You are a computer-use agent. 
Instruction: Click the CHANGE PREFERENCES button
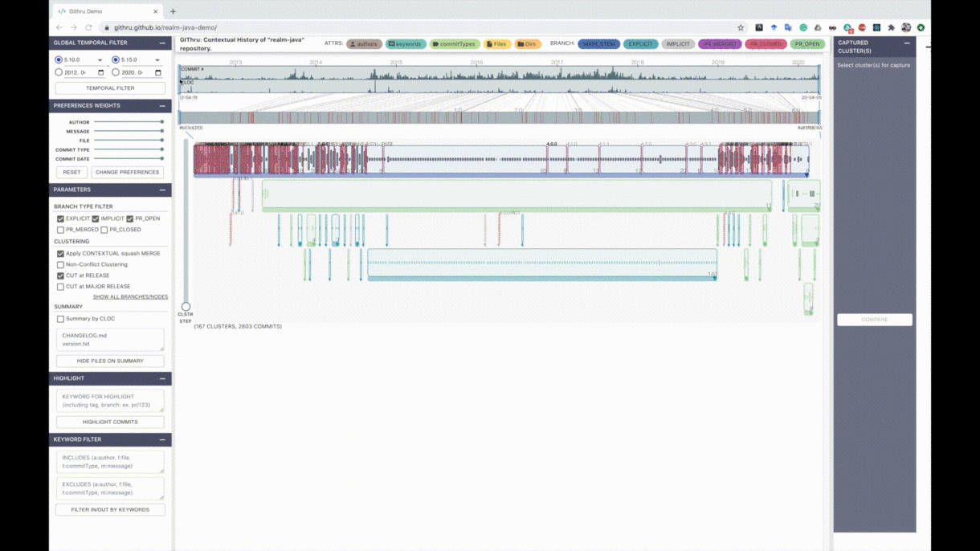pos(127,172)
